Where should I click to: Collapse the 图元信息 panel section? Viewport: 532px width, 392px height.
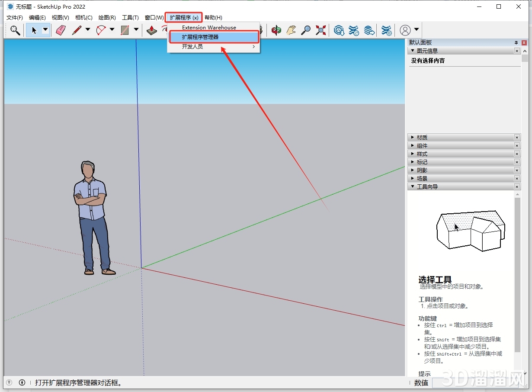pyautogui.click(x=413, y=50)
